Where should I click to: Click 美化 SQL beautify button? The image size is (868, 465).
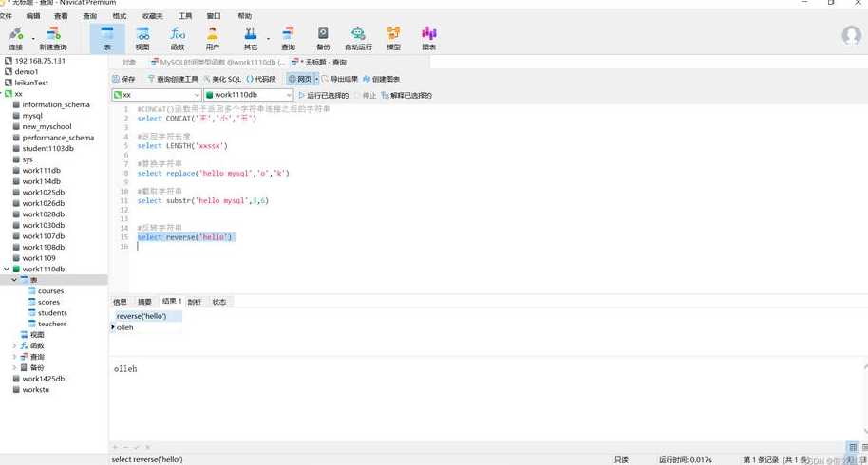point(222,79)
